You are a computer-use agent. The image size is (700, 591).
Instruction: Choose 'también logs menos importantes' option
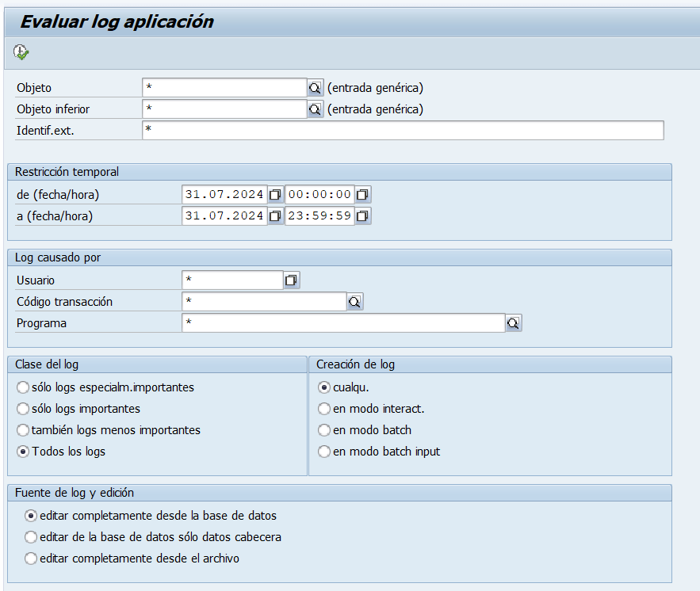[x=23, y=430]
